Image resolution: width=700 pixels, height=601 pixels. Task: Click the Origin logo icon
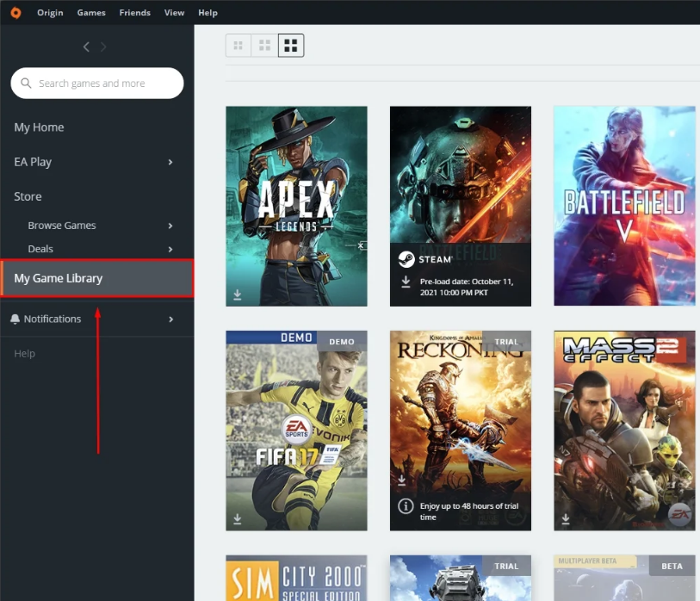click(15, 13)
